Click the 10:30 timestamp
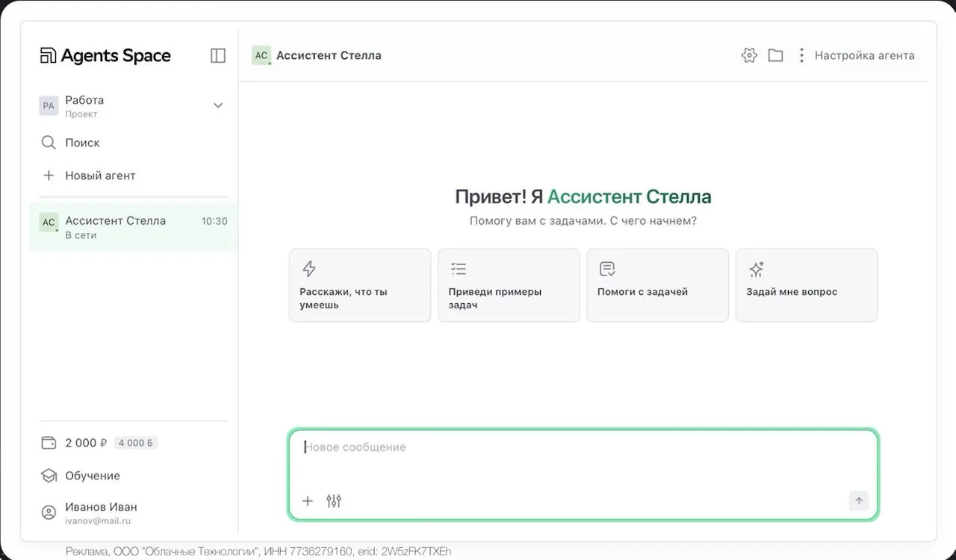This screenshot has height=560, width=956. pyautogui.click(x=214, y=221)
